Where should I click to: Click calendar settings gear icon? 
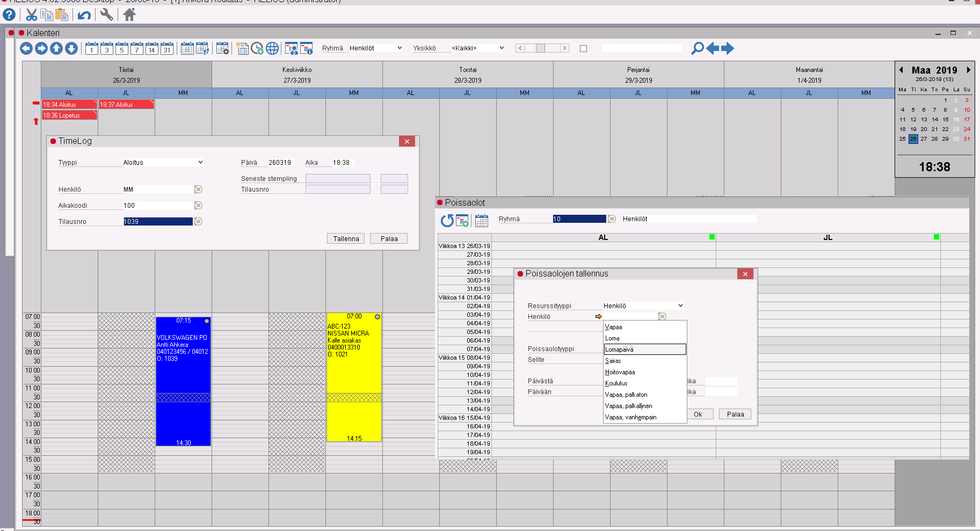tap(223, 48)
